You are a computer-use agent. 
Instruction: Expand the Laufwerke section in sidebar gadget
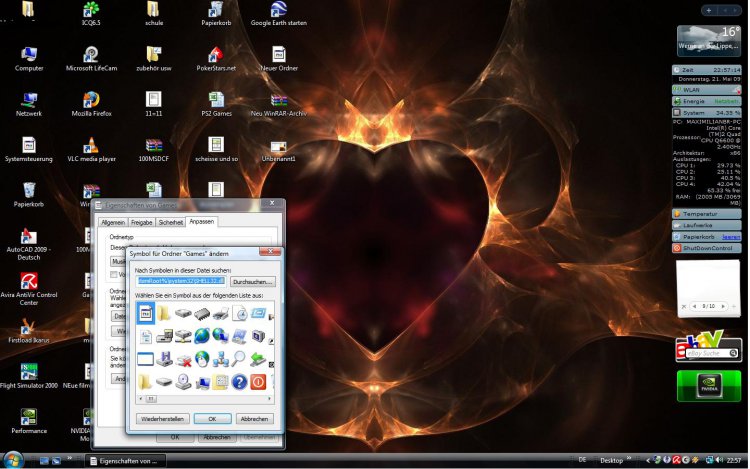coord(706,225)
